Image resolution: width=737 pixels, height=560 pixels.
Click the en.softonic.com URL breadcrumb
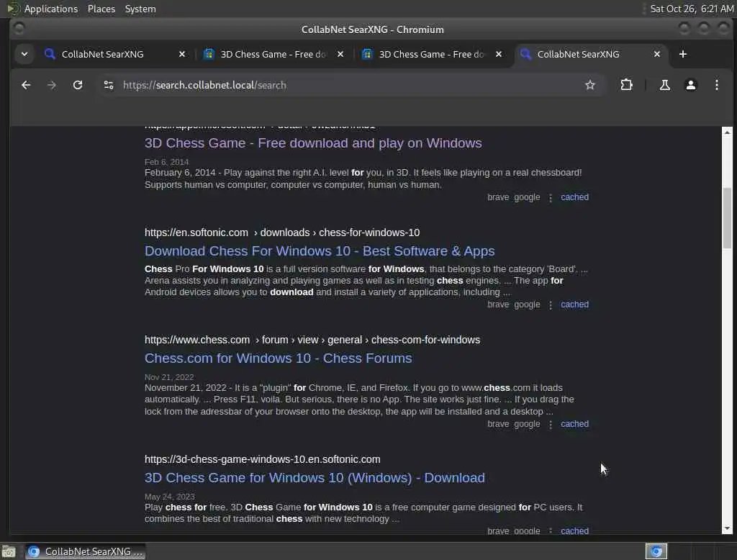(x=282, y=232)
